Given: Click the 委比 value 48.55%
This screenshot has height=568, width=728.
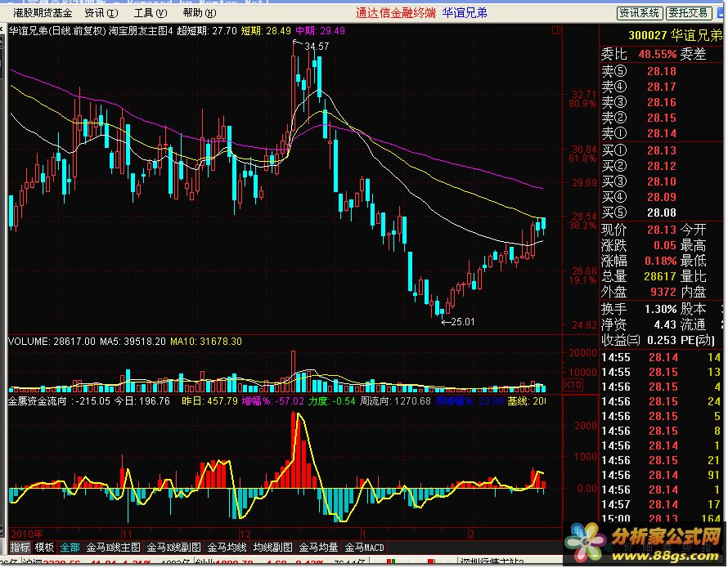Looking at the screenshot, I should [x=657, y=54].
